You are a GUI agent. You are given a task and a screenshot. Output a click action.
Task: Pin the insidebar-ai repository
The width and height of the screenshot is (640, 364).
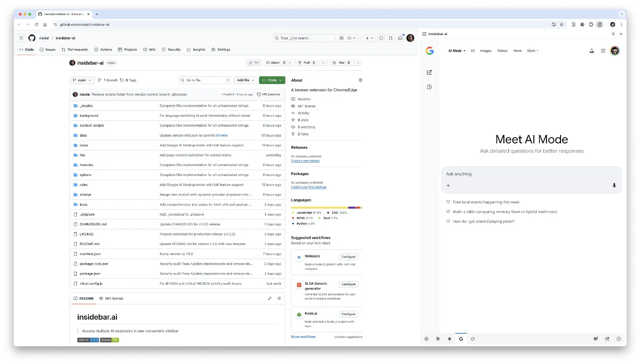coord(254,63)
